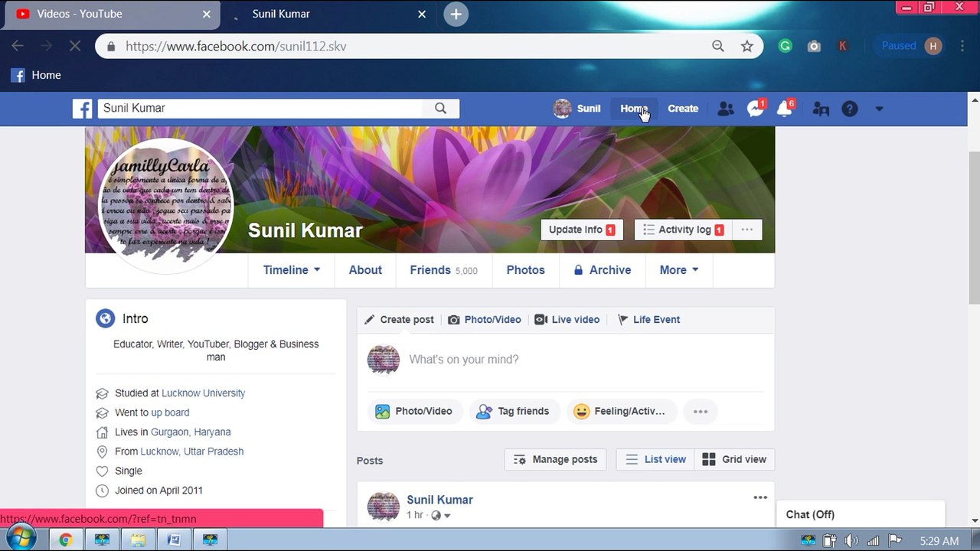Open the Activity log button
Screen dimensions: 980x551
[684, 230]
